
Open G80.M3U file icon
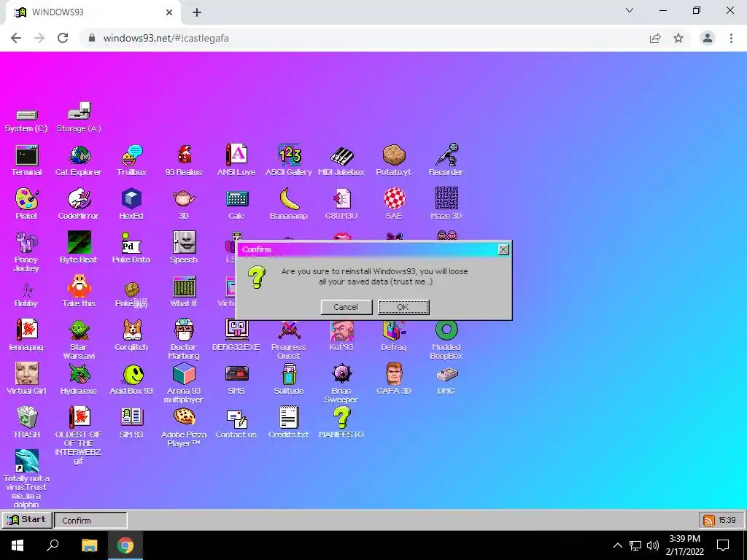tap(341, 199)
